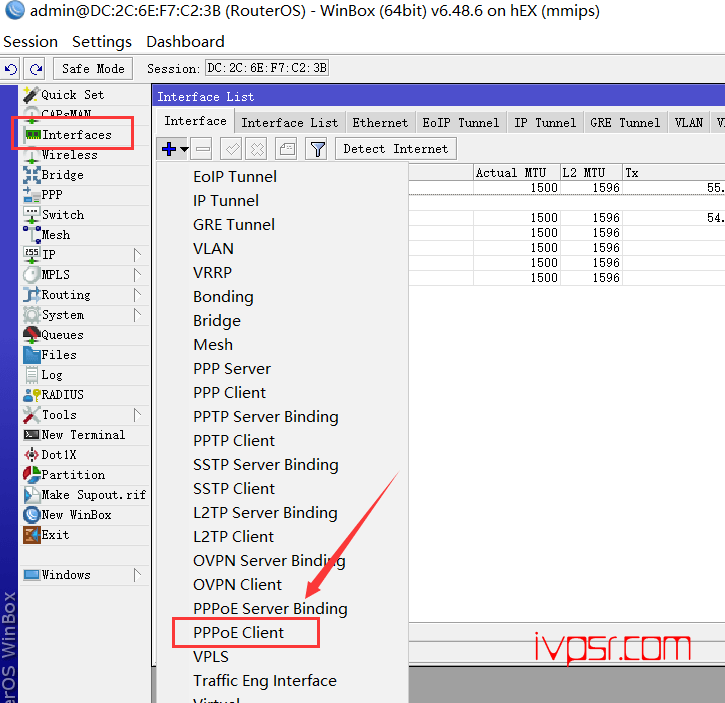Click the minus remove button
Screen dimensions: 725x703
203,149
